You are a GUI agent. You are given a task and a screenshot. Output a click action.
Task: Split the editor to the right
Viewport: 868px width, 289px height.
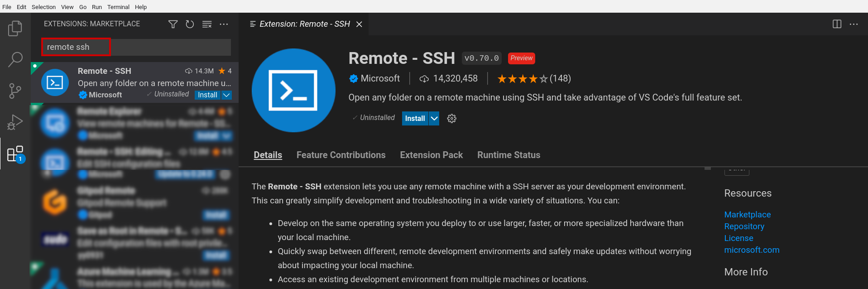(837, 24)
